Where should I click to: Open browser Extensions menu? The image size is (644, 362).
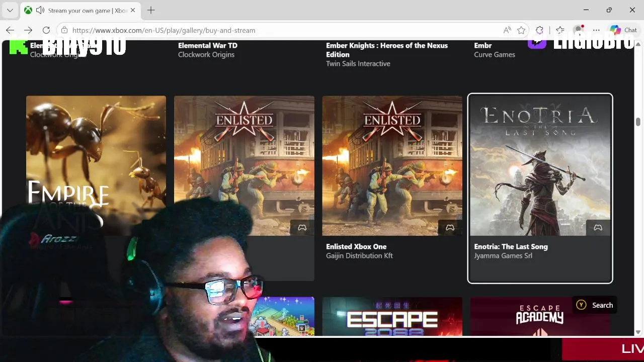(x=540, y=30)
